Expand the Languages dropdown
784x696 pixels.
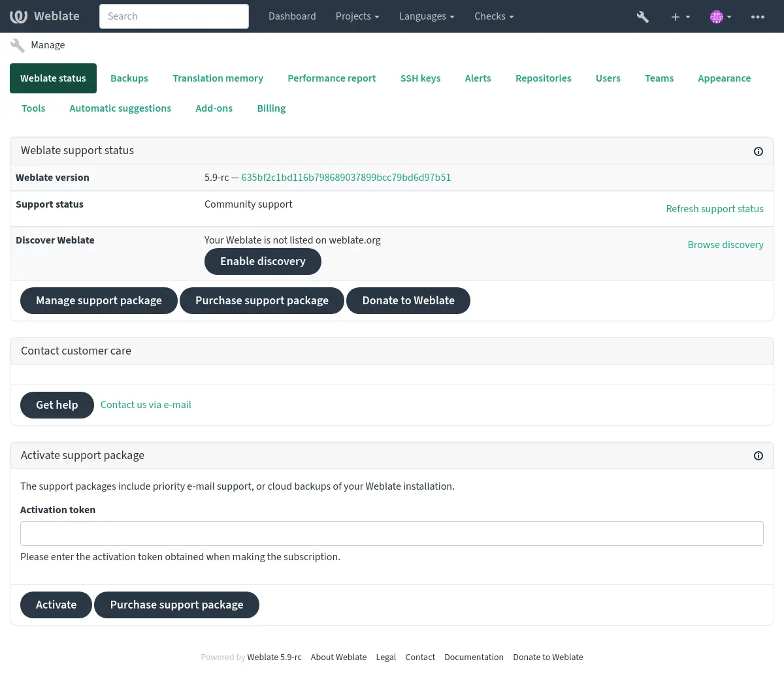click(x=427, y=16)
